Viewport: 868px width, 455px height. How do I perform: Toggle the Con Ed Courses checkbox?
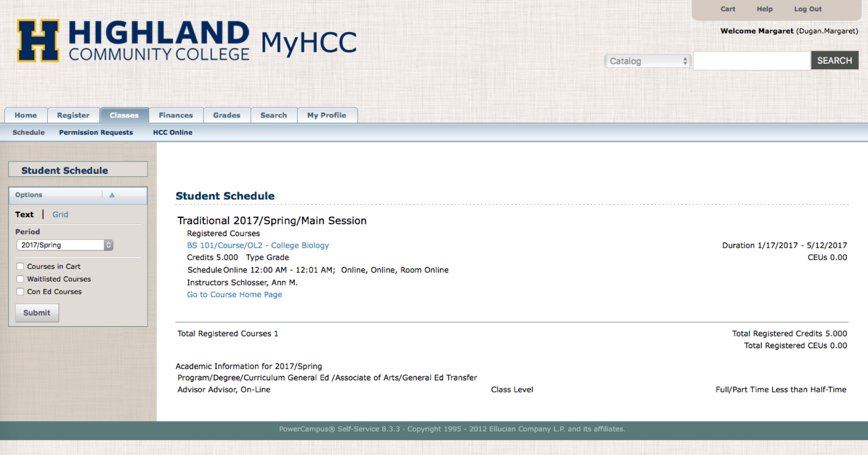tap(20, 292)
